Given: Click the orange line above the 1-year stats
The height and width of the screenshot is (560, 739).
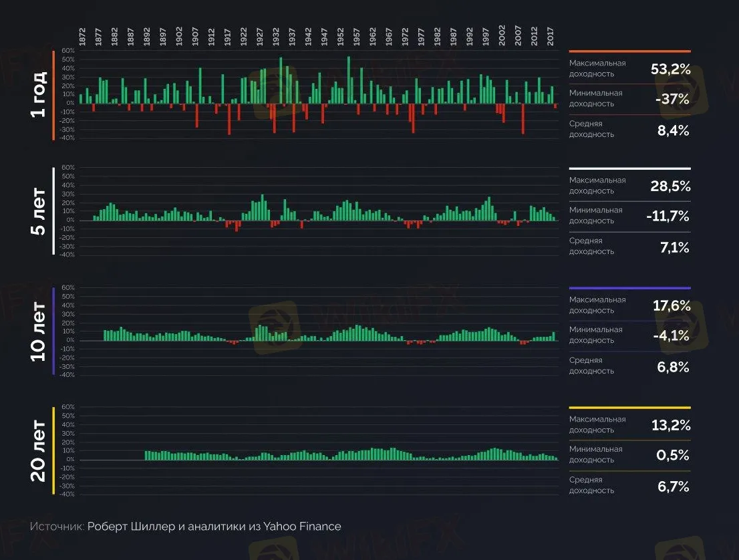Looking at the screenshot, I should tap(629, 51).
